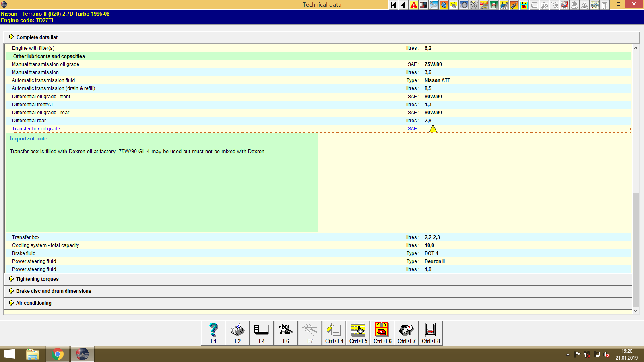Image resolution: width=644 pixels, height=362 pixels.
Task: Open the Windows Start menu
Action: coord(9,354)
